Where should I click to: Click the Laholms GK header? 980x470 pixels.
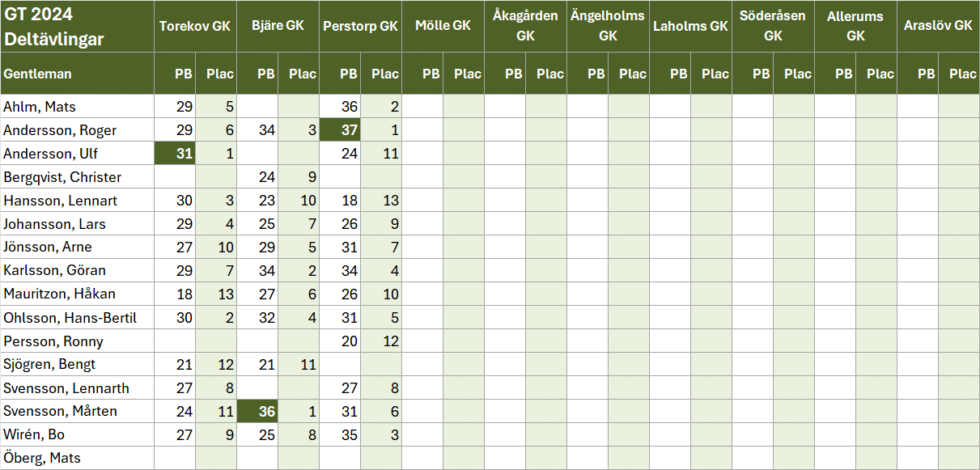[x=690, y=26]
